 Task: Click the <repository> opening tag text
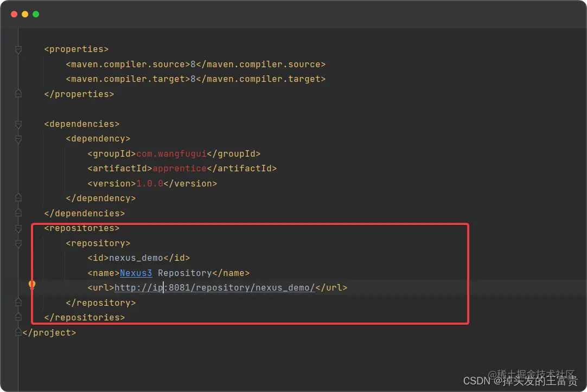point(98,243)
